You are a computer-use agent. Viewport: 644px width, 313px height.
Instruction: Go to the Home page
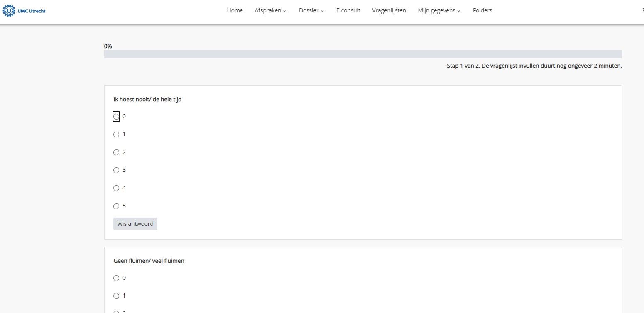pyautogui.click(x=235, y=10)
